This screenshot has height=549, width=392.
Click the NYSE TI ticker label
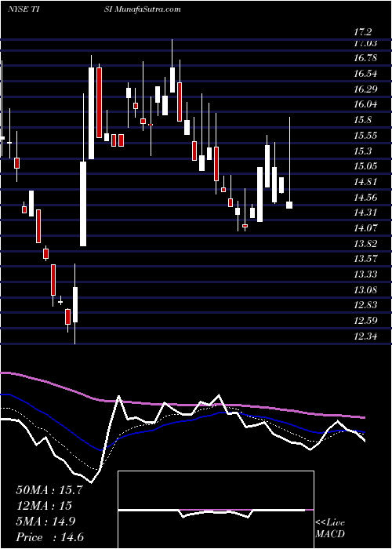[x=25, y=9]
